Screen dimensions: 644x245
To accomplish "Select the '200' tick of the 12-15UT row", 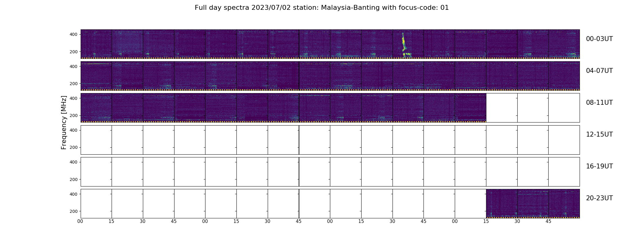I will (x=74, y=147).
